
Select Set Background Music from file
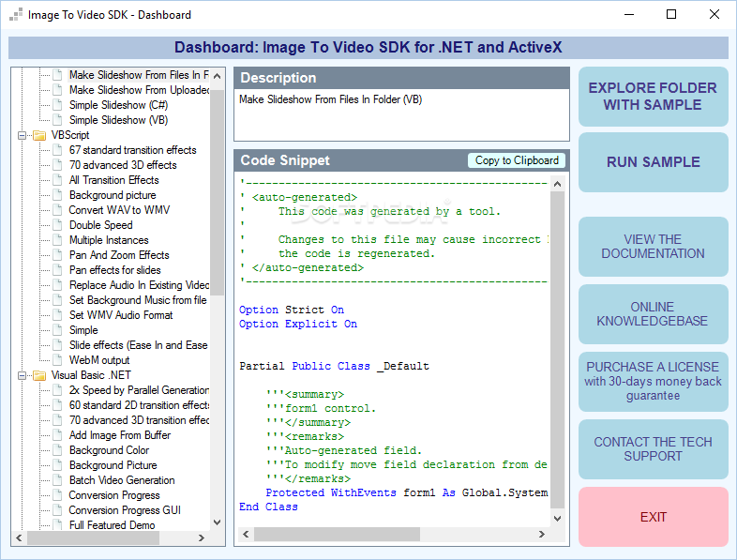point(138,300)
